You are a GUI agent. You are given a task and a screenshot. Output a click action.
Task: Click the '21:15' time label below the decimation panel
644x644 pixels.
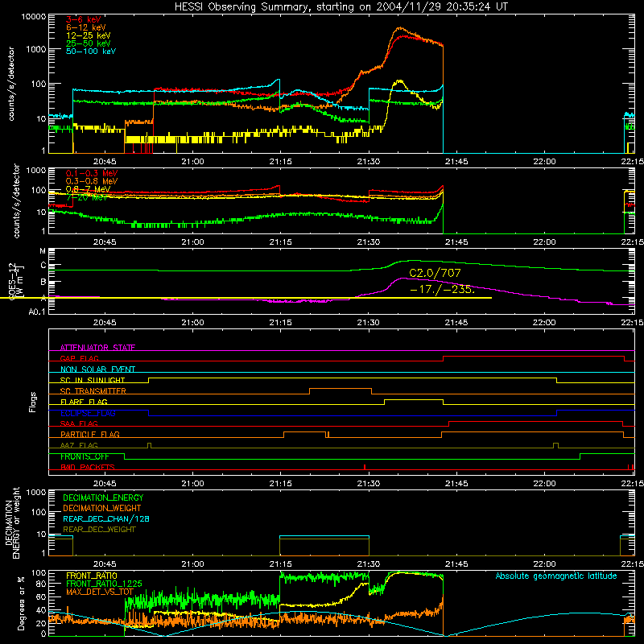click(280, 564)
